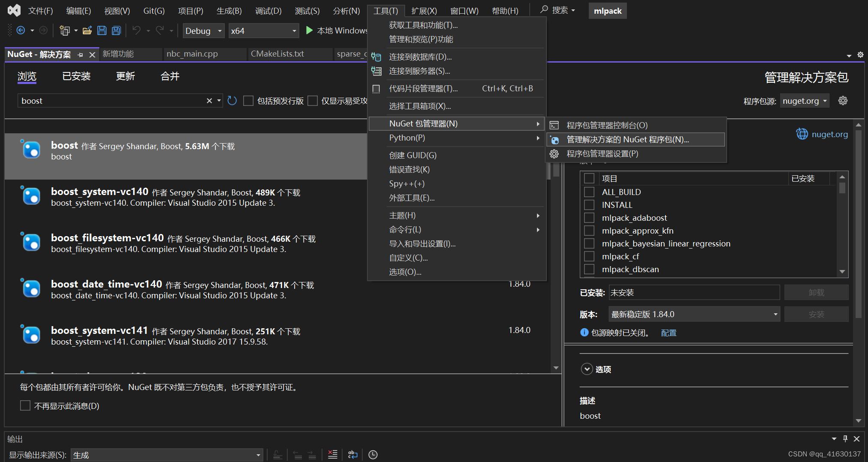The height and width of the screenshot is (462, 868).
Task: Toggle include prerelease checkbox
Action: point(248,101)
